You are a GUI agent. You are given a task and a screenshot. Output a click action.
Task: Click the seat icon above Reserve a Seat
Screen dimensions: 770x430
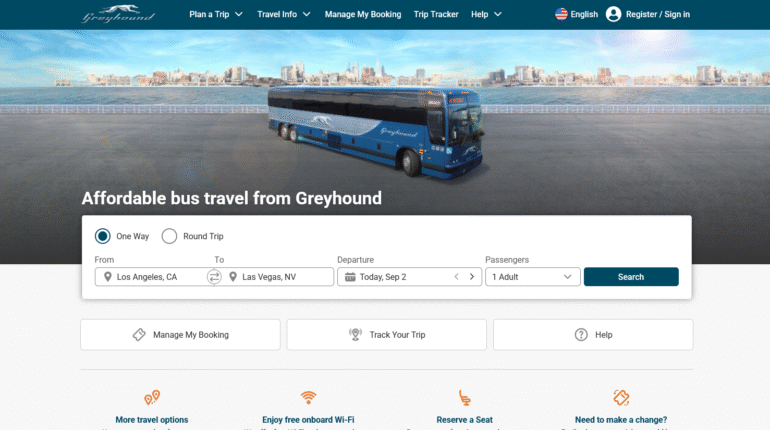click(x=465, y=398)
